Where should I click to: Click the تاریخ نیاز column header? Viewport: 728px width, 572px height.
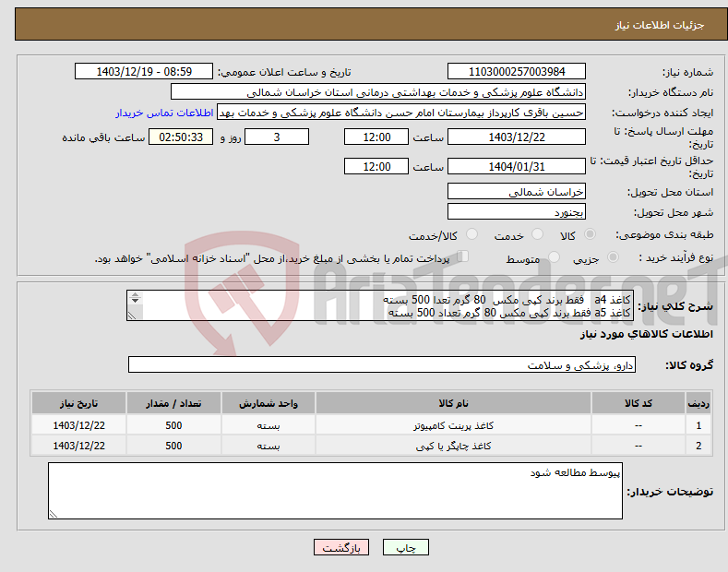[78, 403]
